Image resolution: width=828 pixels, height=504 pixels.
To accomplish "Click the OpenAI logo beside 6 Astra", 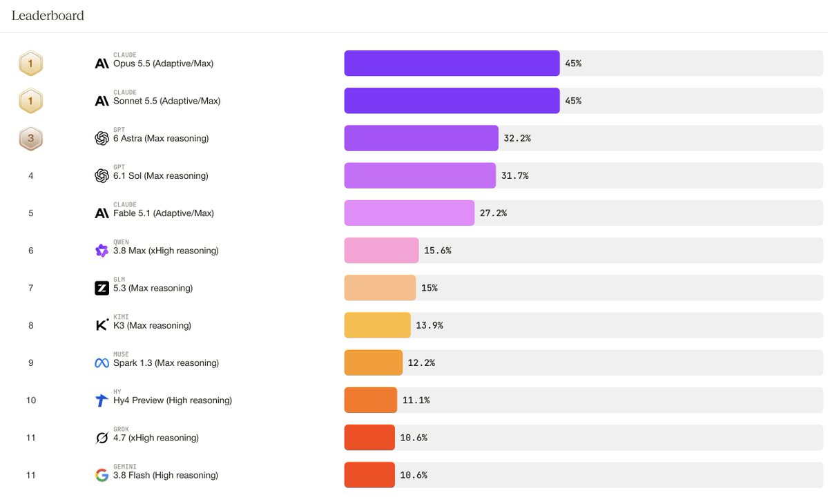I will click(x=102, y=138).
